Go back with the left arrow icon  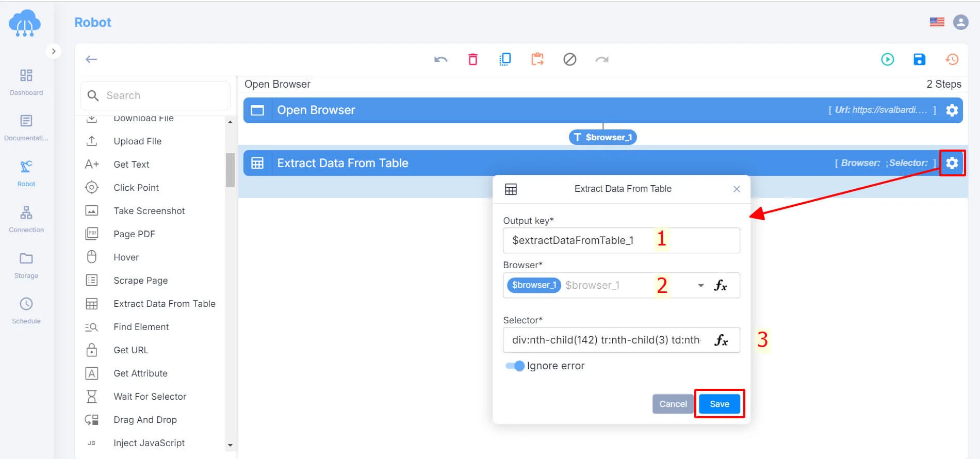point(91,59)
